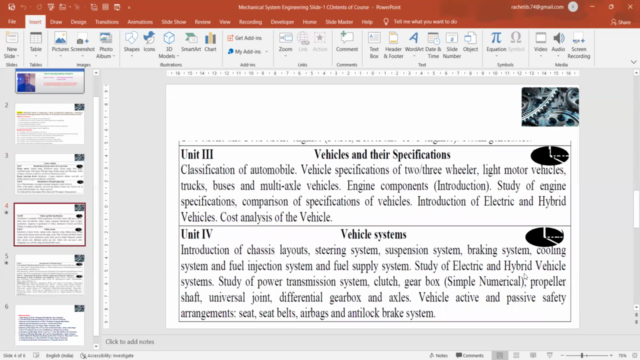Screen dimensions: 640x360
Task: Collapse the ribbon with the chevron
Action: 633,62
